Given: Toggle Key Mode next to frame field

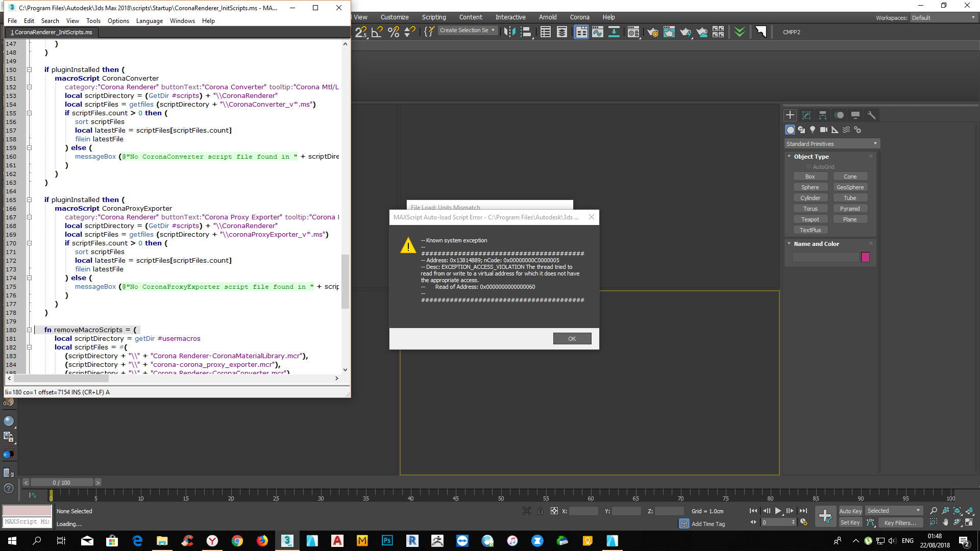Looking at the screenshot, I should point(753,522).
